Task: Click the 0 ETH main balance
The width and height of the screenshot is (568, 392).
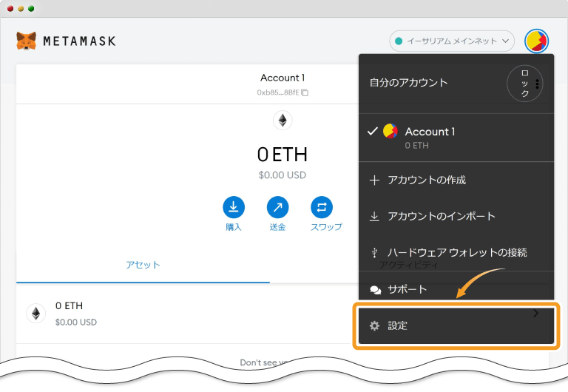Action: (283, 155)
